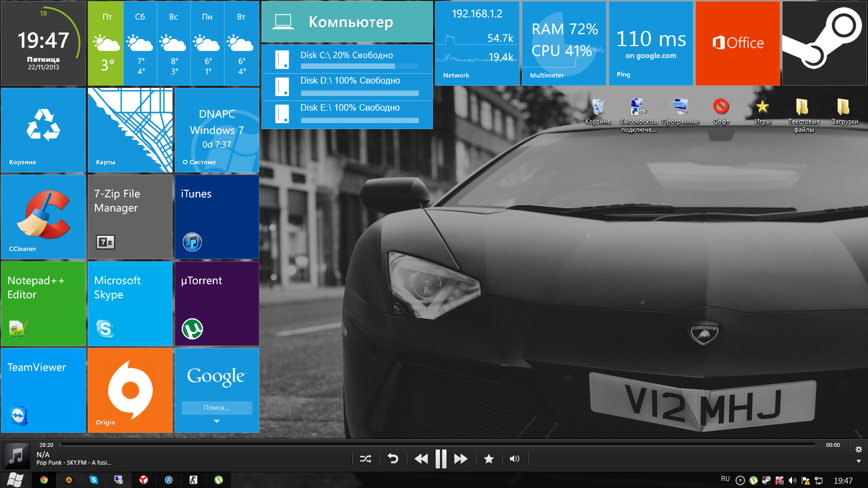Open the CCleaner tile
Screen dimensions: 868x488
click(x=43, y=217)
